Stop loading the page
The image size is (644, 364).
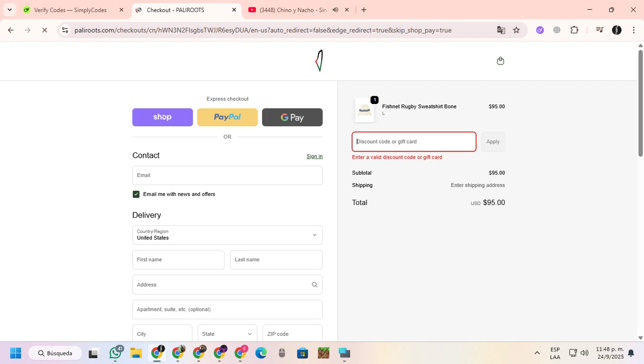click(x=45, y=30)
